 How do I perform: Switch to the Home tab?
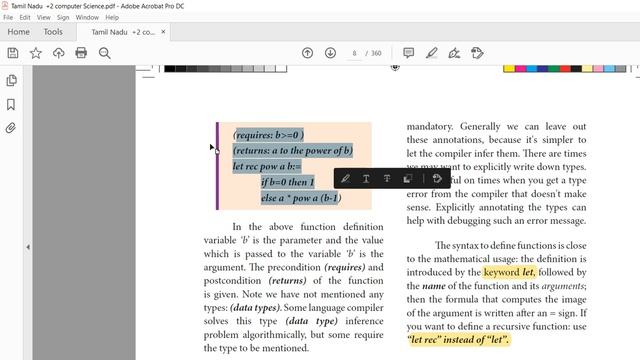pos(18,32)
